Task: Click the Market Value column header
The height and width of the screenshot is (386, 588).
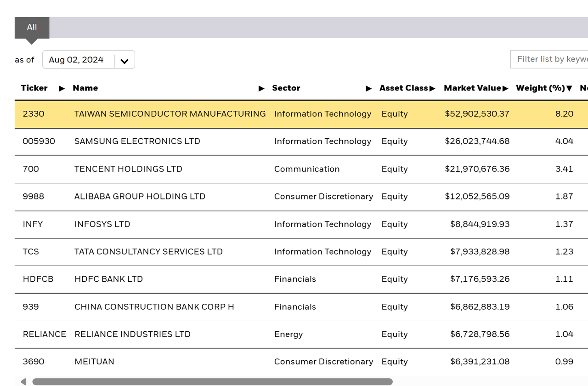Action: click(x=472, y=88)
